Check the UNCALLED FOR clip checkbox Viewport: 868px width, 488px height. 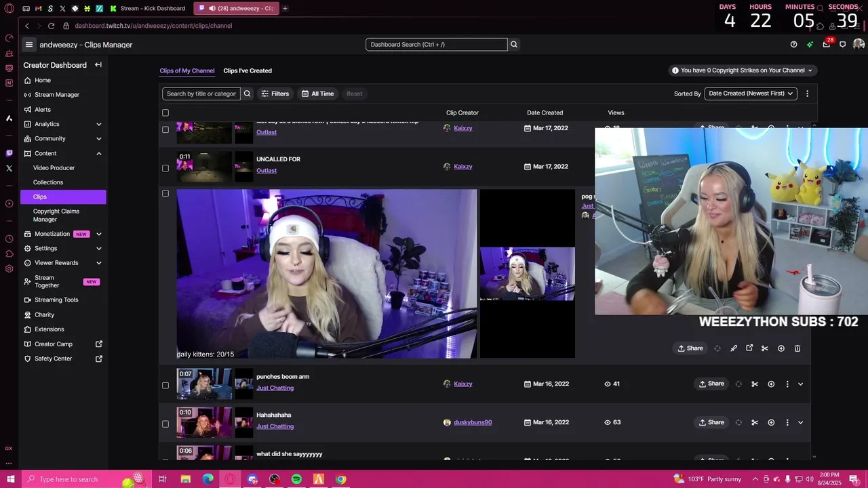point(165,168)
